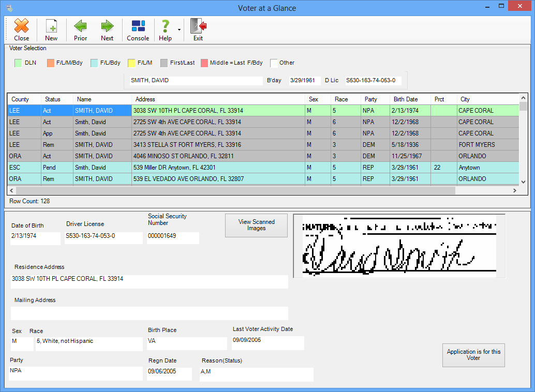The image size is (535, 392).
Task: Click the green DLN color swatch
Action: [18, 63]
